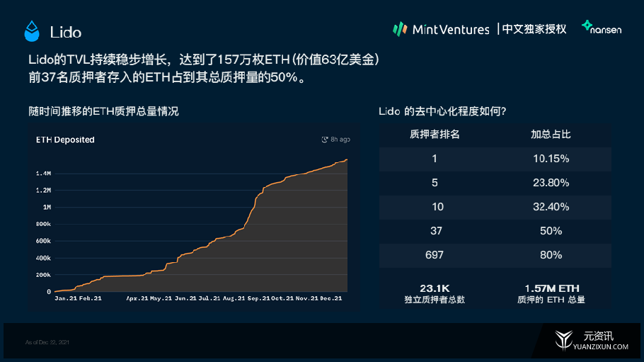Click the 'Jan.21' x-axis label
Screen dimensions: 644x362
66,298
